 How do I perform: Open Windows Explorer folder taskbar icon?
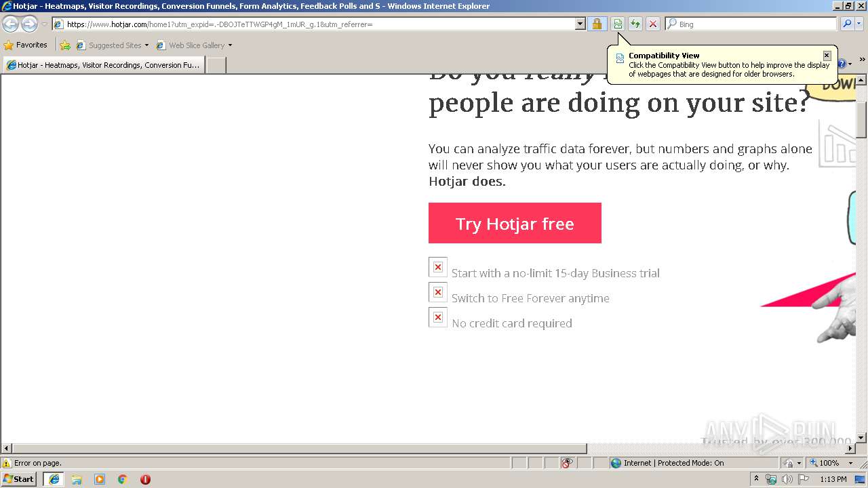[77, 479]
